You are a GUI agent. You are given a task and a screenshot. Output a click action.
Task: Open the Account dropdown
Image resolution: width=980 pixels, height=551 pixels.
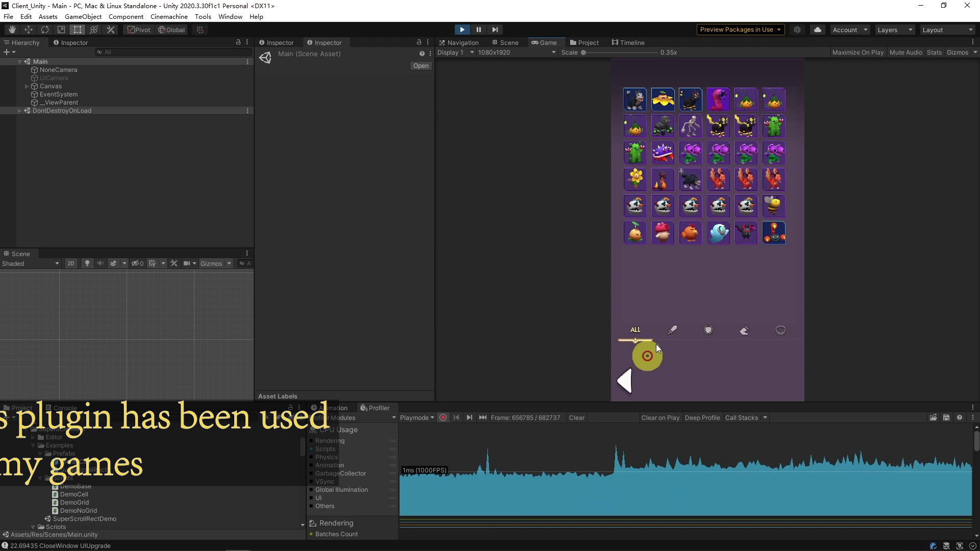tap(850, 30)
